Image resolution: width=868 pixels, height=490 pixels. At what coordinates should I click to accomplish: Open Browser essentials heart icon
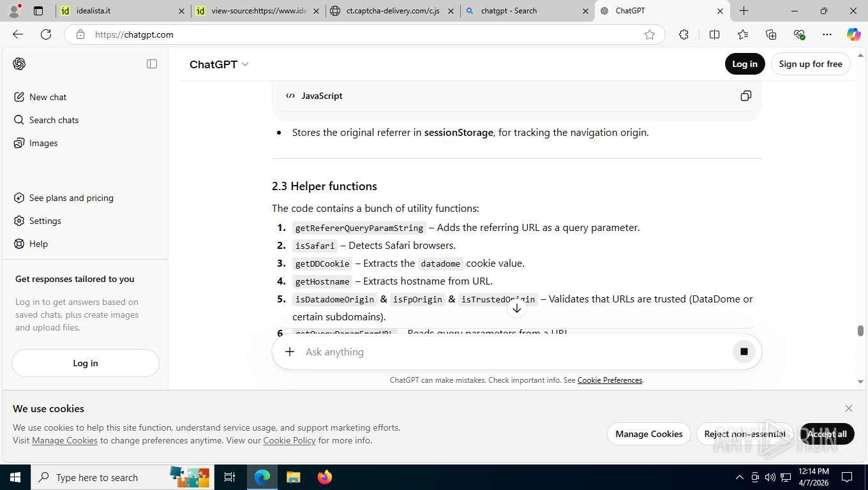[x=799, y=34]
